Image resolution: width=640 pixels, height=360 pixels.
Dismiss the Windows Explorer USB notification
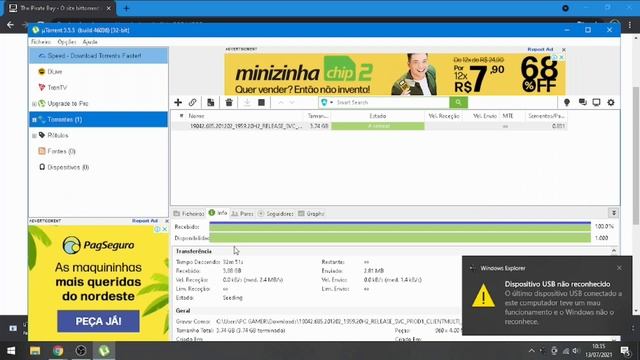(x=619, y=268)
